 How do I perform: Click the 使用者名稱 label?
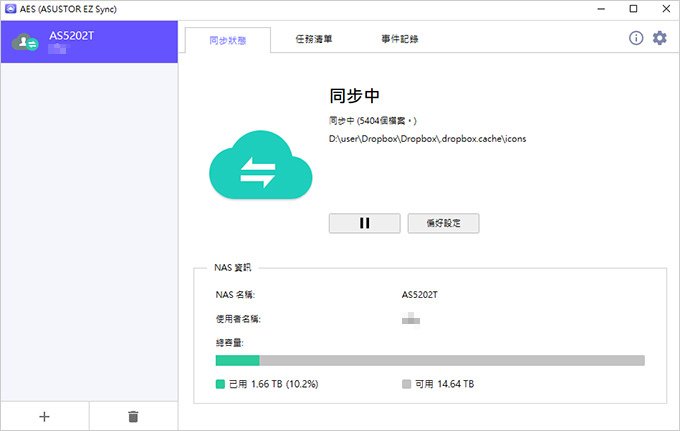[x=238, y=319]
